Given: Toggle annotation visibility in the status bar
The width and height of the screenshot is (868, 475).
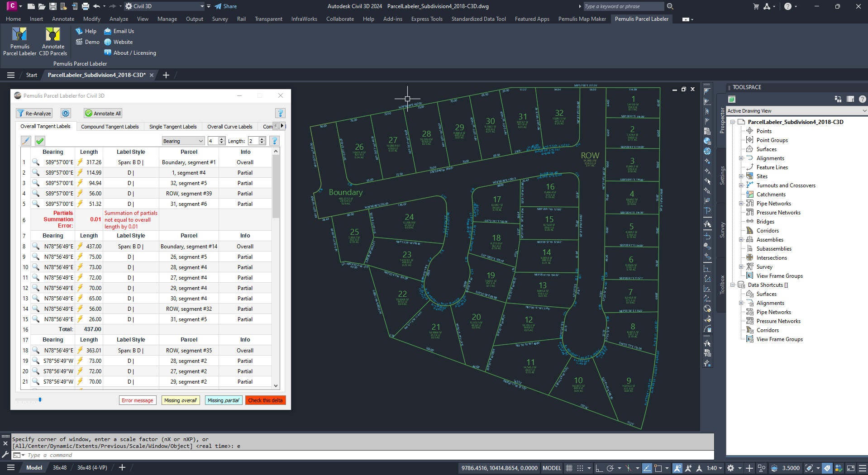Looking at the screenshot, I should [x=677, y=468].
